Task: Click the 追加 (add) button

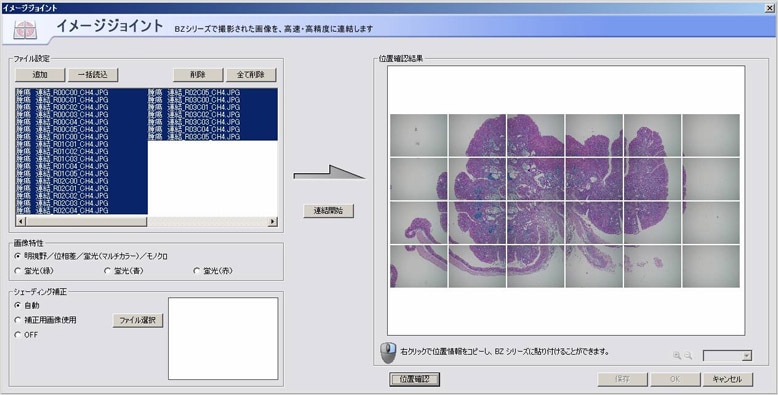Action: tap(40, 75)
